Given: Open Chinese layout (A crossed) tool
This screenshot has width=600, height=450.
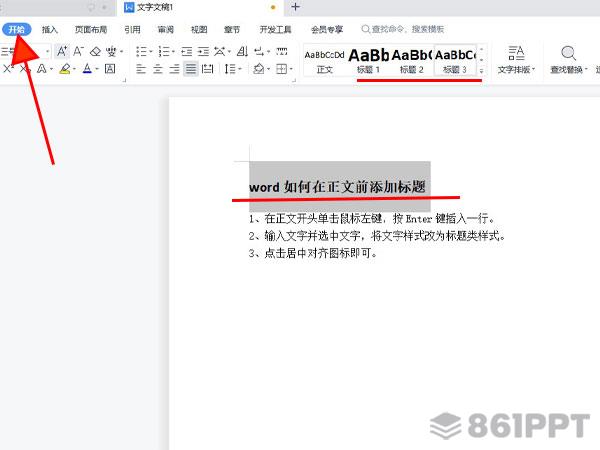Looking at the screenshot, I should point(219,51).
